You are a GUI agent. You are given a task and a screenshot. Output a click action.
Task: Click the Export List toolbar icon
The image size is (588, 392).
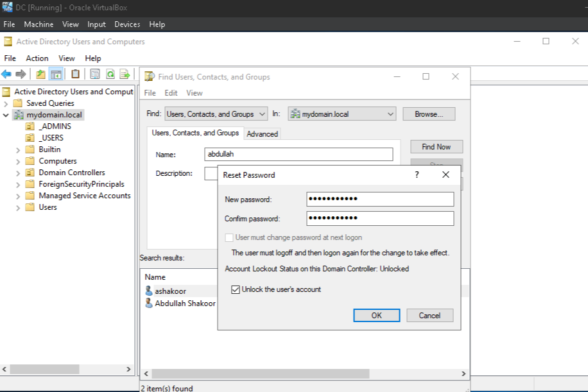[125, 74]
